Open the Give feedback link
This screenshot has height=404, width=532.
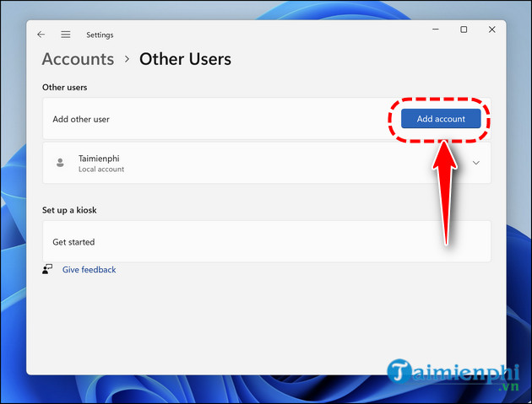pyautogui.click(x=89, y=270)
